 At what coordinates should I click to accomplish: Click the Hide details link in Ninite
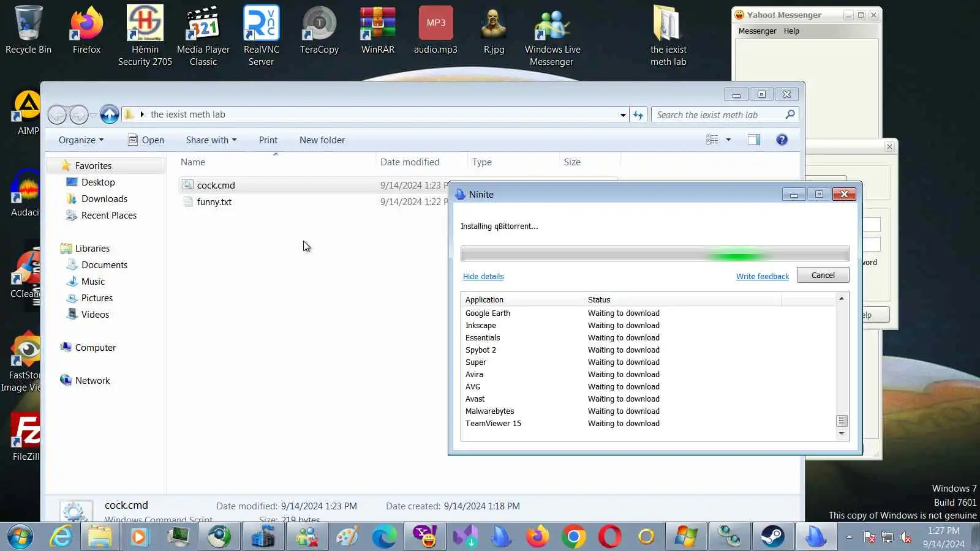(483, 276)
